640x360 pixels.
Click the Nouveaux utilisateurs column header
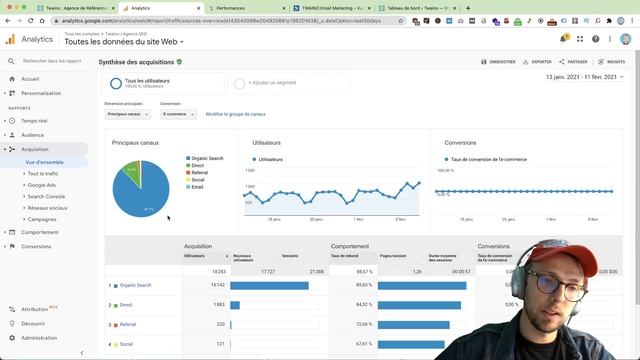[255, 258]
